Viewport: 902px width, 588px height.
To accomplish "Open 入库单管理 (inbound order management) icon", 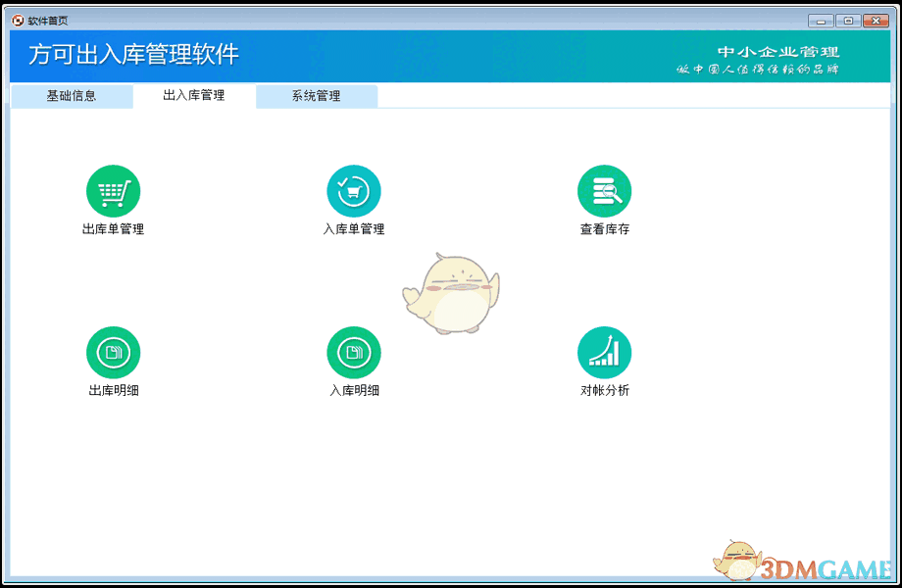I will 354,192.
